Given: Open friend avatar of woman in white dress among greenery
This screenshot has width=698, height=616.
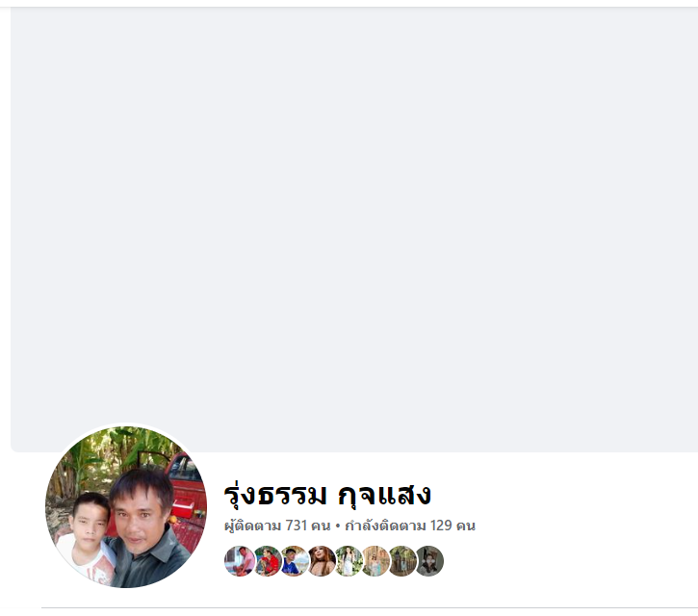Looking at the screenshot, I should (x=349, y=561).
